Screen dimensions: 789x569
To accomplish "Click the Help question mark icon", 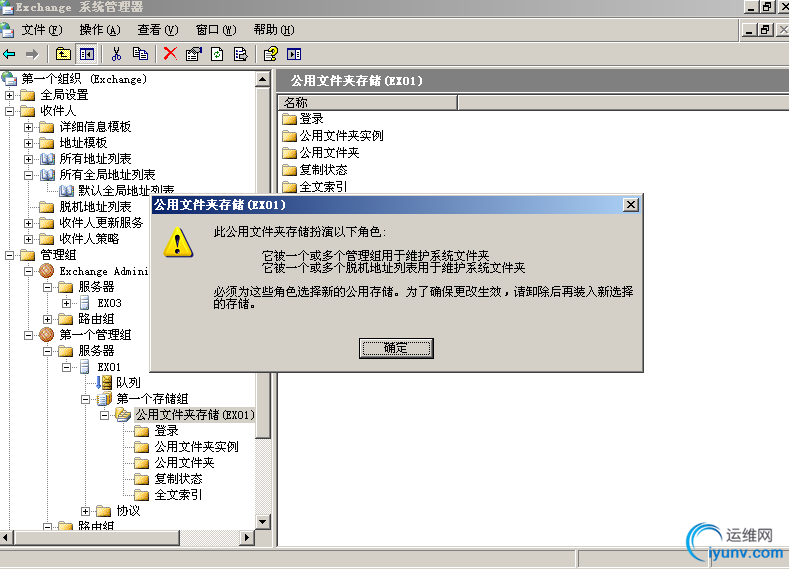I will [271, 54].
